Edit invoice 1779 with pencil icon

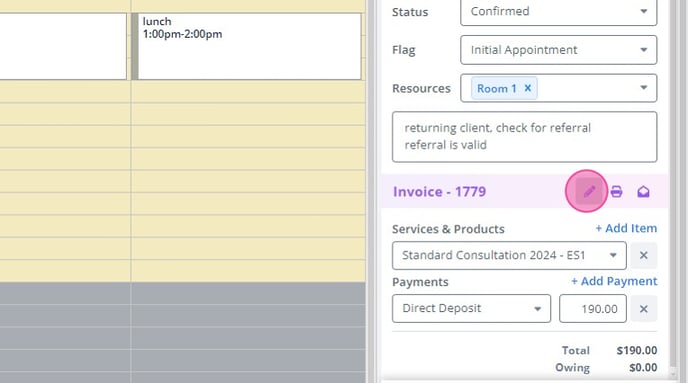tap(589, 191)
